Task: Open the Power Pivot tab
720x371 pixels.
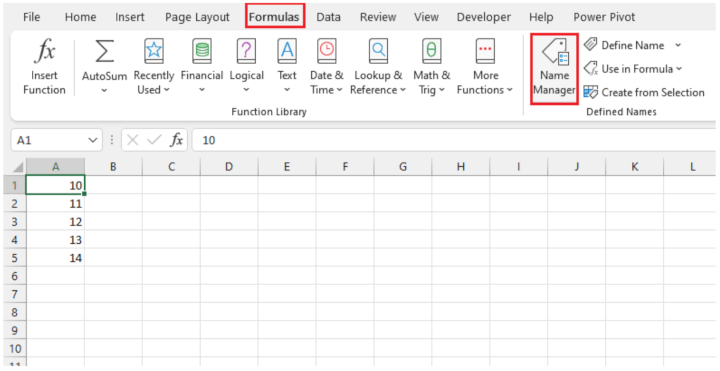Action: pyautogui.click(x=604, y=17)
